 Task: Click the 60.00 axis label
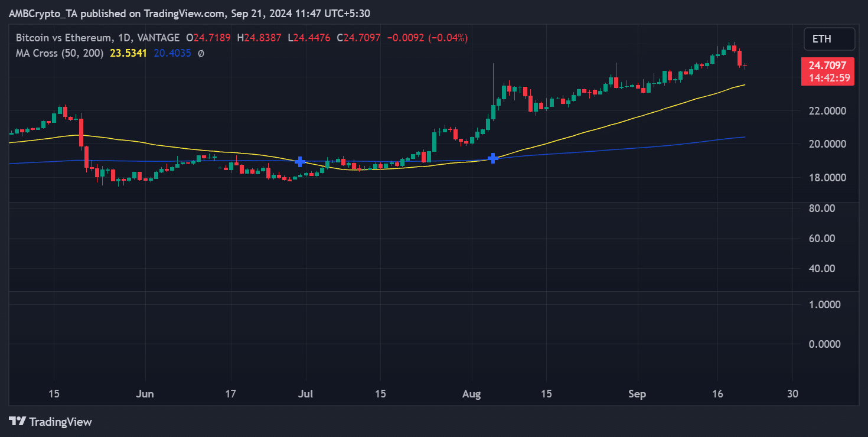[821, 239]
